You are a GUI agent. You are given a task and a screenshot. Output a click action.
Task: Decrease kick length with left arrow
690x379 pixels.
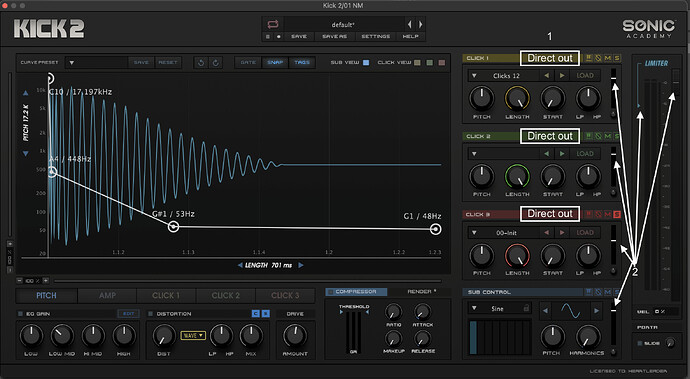coord(240,265)
